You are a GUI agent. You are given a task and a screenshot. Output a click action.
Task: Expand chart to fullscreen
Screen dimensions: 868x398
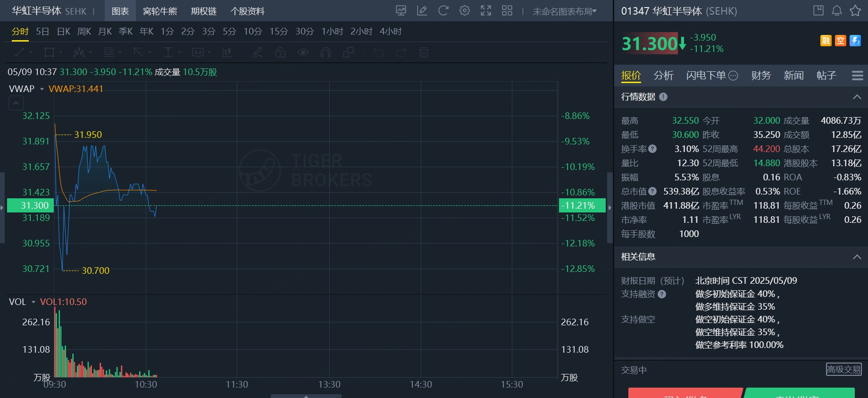pos(486,10)
